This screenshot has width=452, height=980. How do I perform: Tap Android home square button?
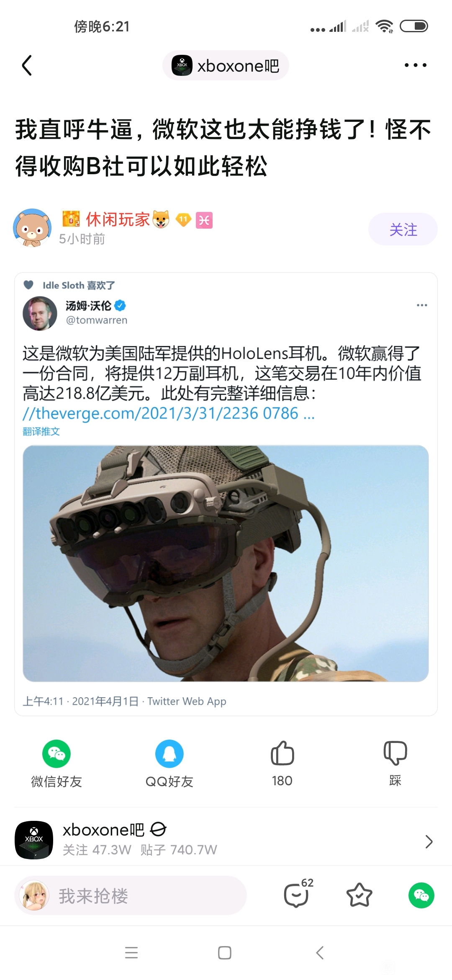tap(225, 953)
